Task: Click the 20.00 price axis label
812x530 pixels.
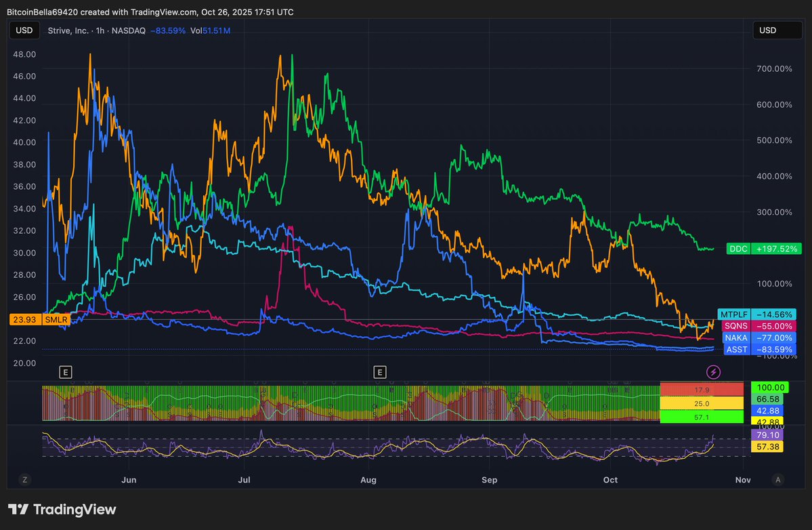Action: pos(24,363)
